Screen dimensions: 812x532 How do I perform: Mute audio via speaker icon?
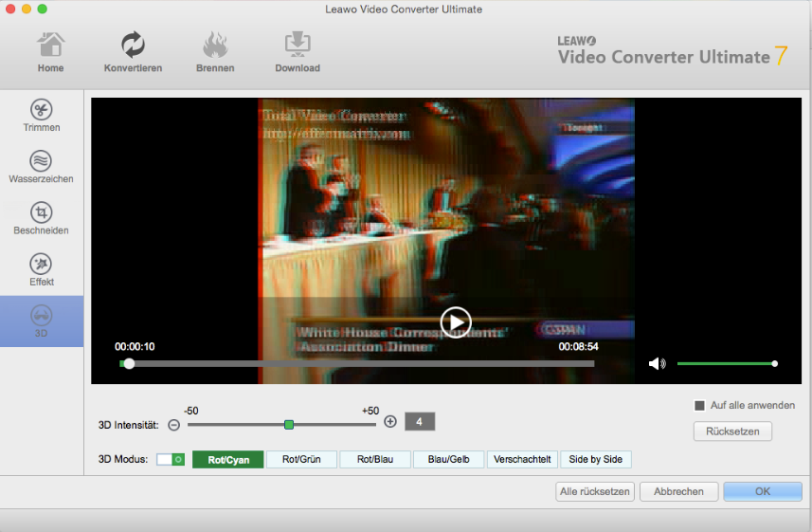(x=657, y=363)
